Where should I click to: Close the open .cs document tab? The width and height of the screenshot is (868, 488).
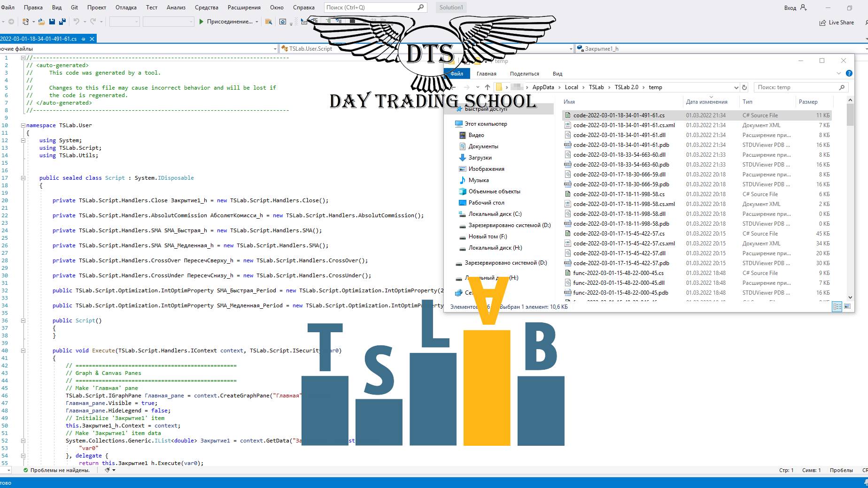click(x=92, y=39)
